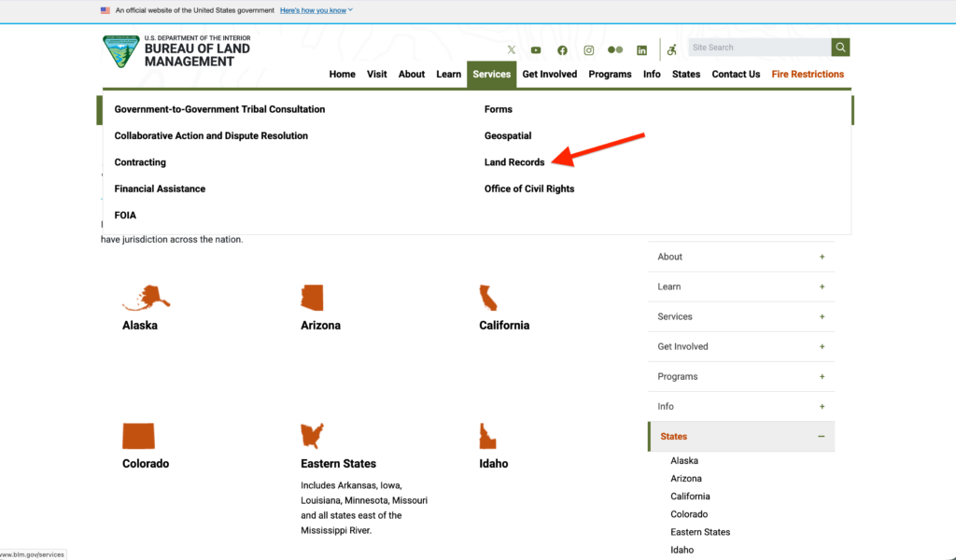Image resolution: width=956 pixels, height=560 pixels.
Task: Open the Alaska heading link
Action: (140, 325)
